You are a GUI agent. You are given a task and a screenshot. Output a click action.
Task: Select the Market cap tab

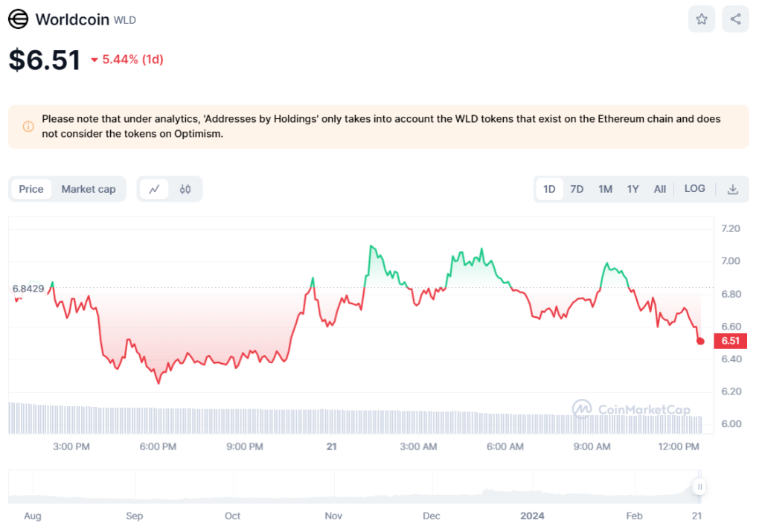tap(89, 189)
